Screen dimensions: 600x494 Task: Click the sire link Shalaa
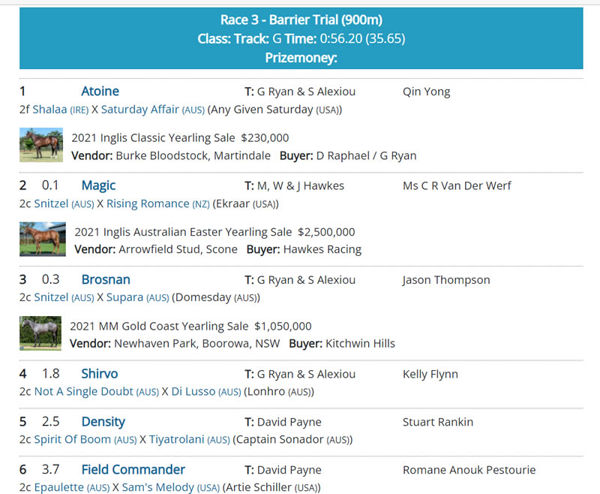coord(49,108)
